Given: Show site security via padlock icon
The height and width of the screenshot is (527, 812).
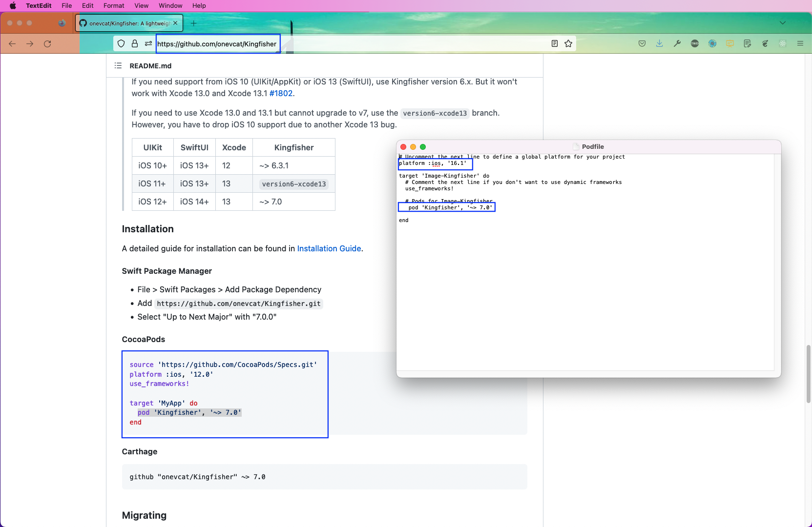Looking at the screenshot, I should pyautogui.click(x=135, y=43).
